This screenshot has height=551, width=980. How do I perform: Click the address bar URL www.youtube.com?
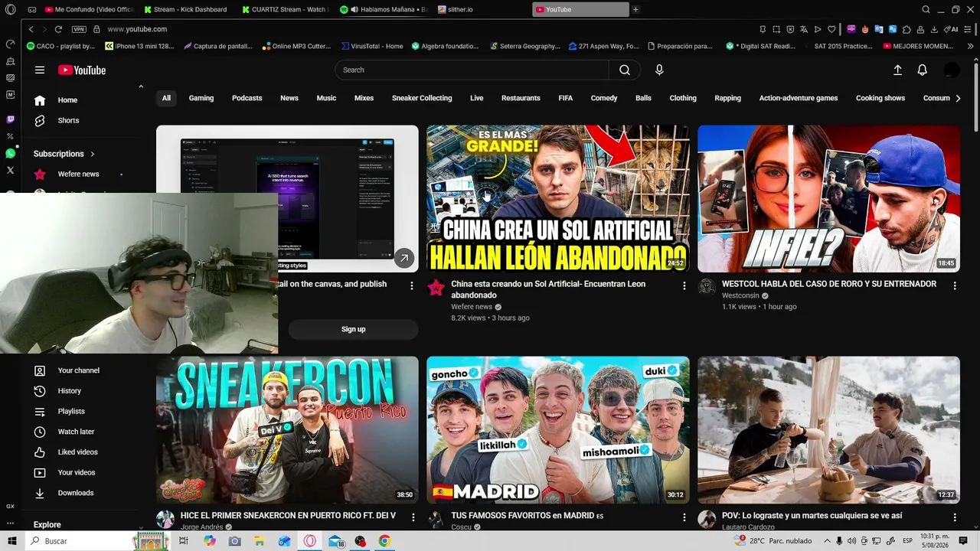(x=137, y=29)
